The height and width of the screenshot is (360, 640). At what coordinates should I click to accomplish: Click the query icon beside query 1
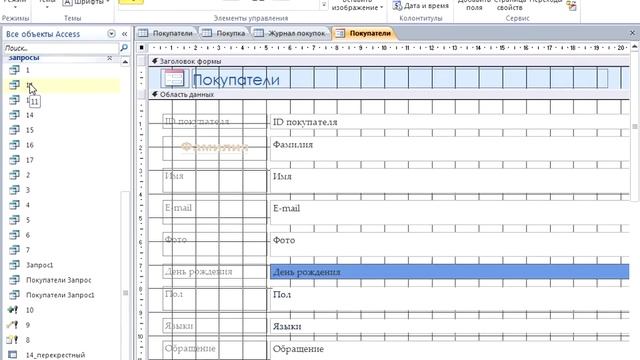tap(14, 70)
